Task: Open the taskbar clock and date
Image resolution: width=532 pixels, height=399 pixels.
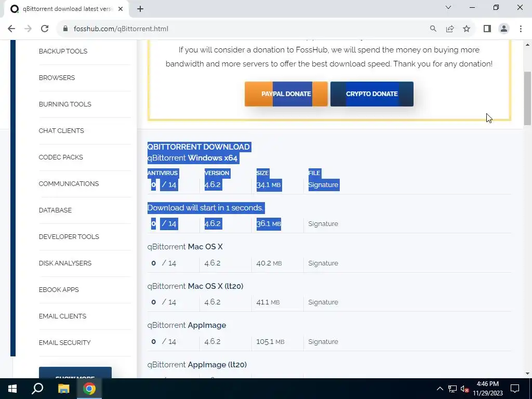Action: (x=488, y=389)
